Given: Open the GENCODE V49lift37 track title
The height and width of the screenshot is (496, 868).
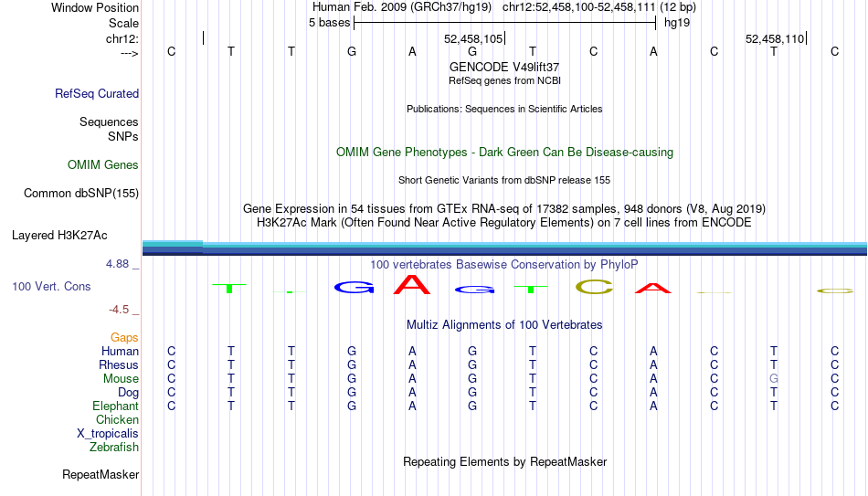Looking at the screenshot, I should (504, 67).
